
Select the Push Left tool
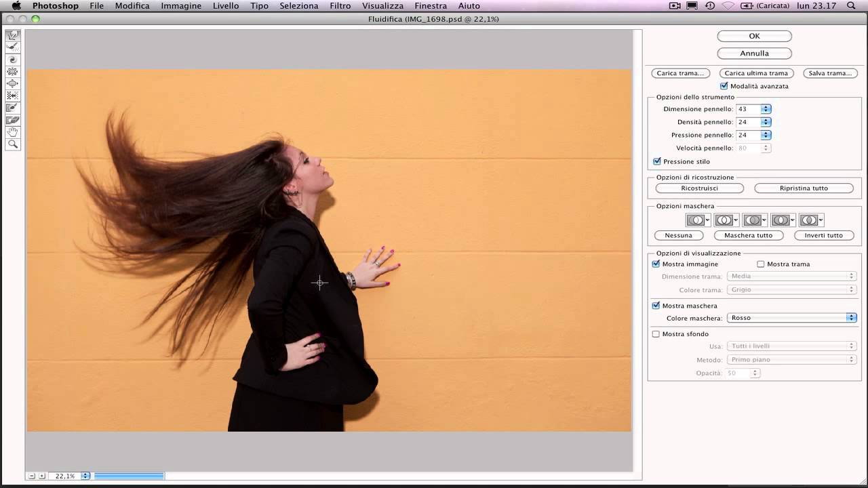click(12, 96)
